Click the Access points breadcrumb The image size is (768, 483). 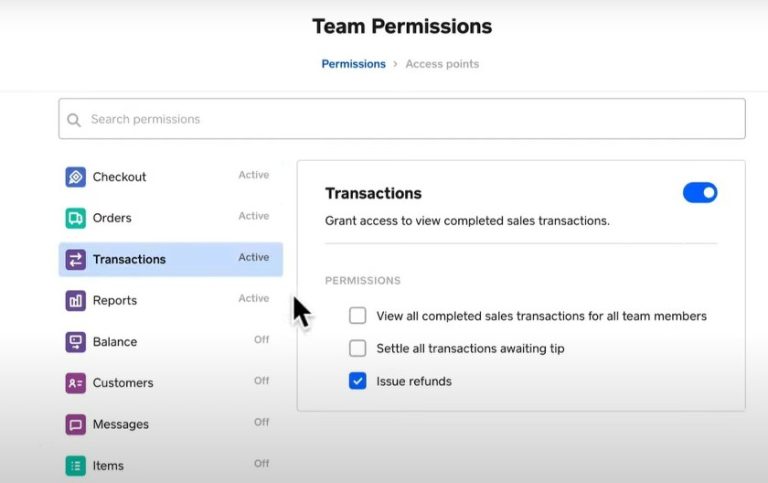[442, 64]
